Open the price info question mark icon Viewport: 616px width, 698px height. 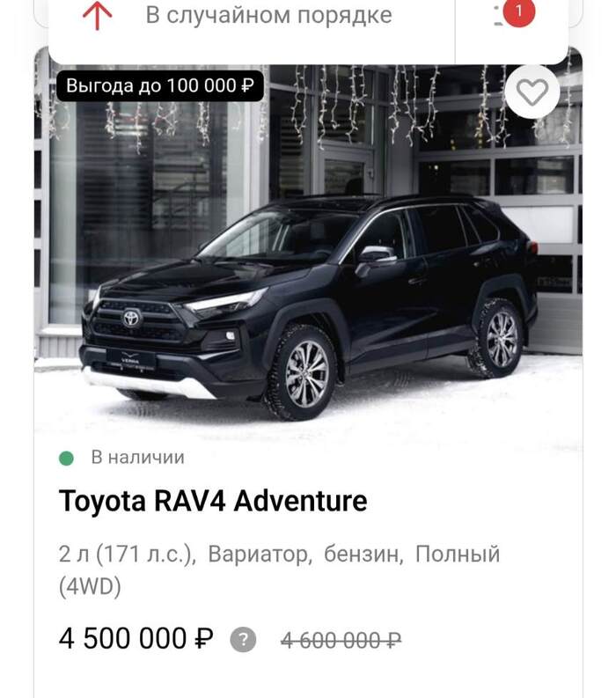coord(243,640)
